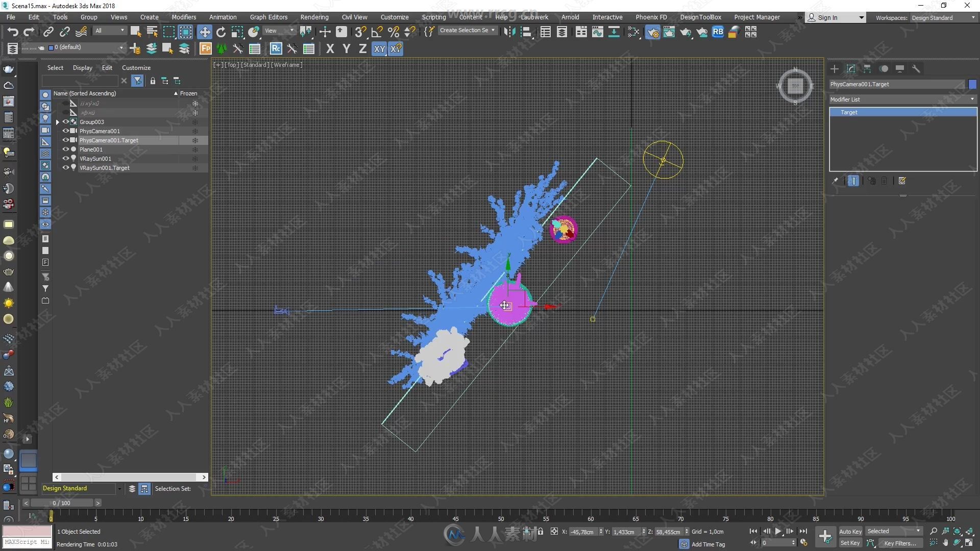Restrict transform to the X axis
The width and height of the screenshot is (980, 551).
click(330, 48)
